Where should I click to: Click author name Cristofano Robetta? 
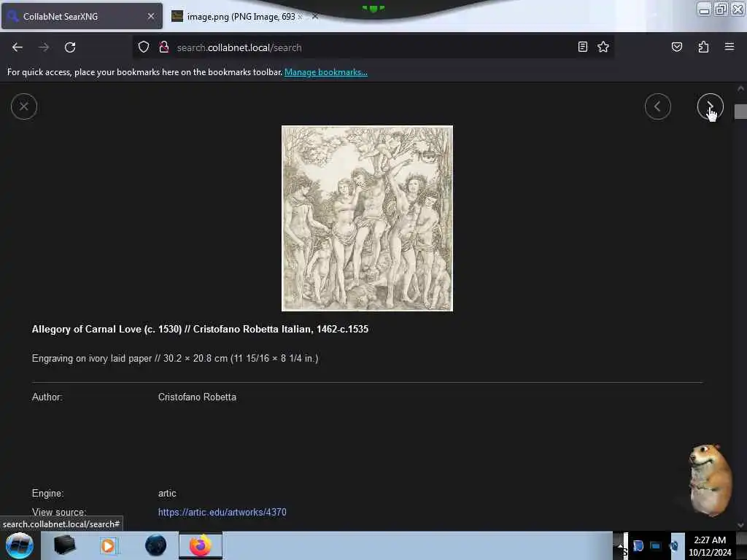coord(197,397)
